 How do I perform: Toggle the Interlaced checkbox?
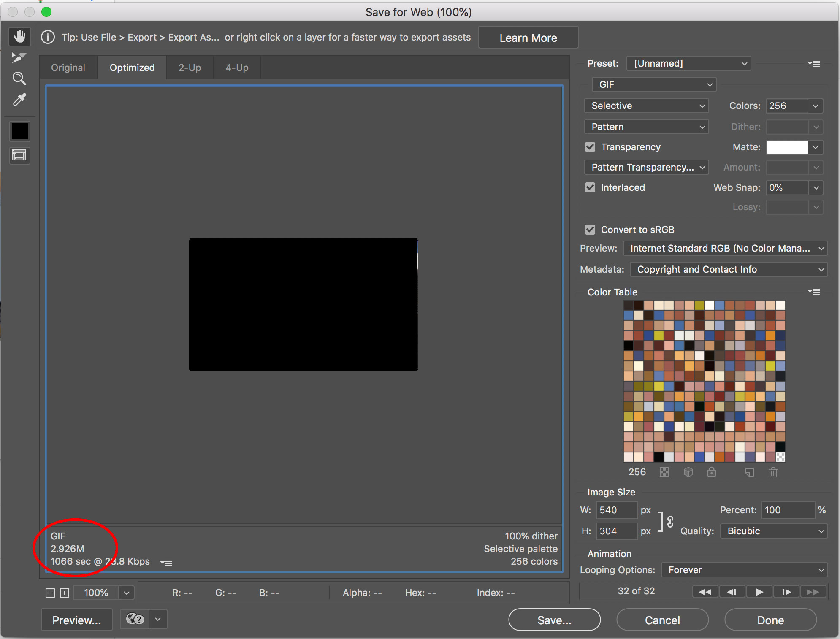(590, 188)
